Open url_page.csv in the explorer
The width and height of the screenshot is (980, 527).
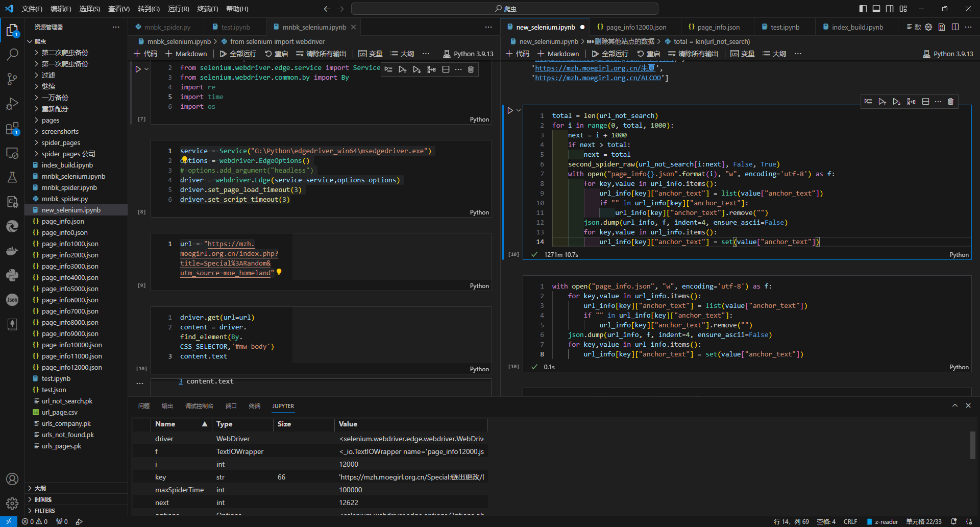59,412
